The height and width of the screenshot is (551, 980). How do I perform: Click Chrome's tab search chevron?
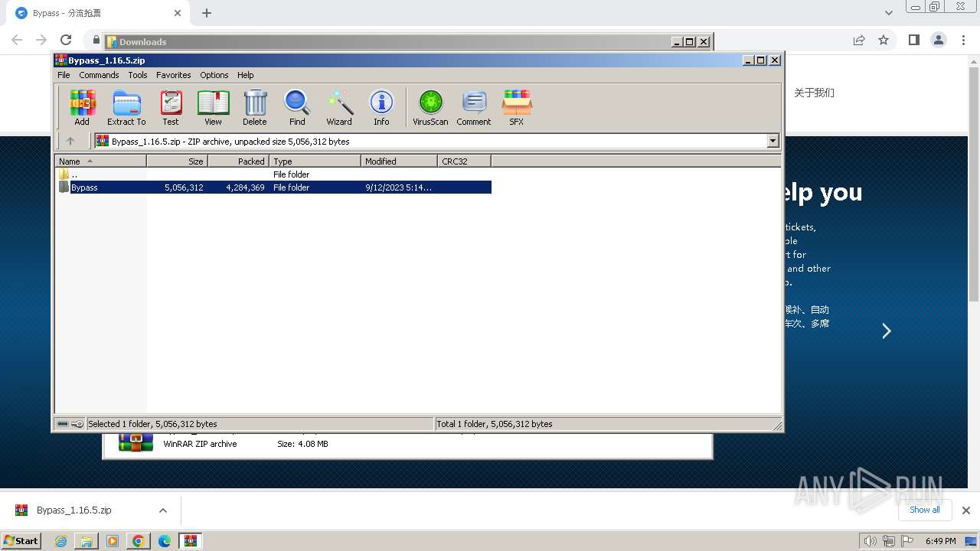(x=888, y=13)
